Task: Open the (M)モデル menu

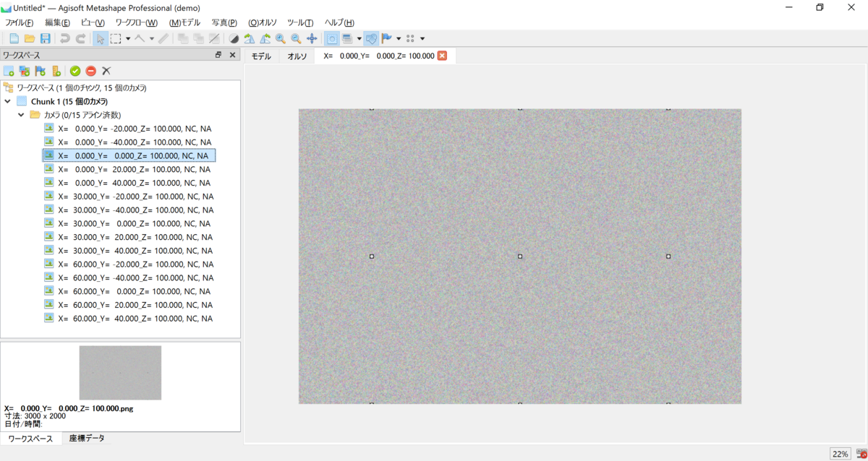Action: click(x=184, y=22)
